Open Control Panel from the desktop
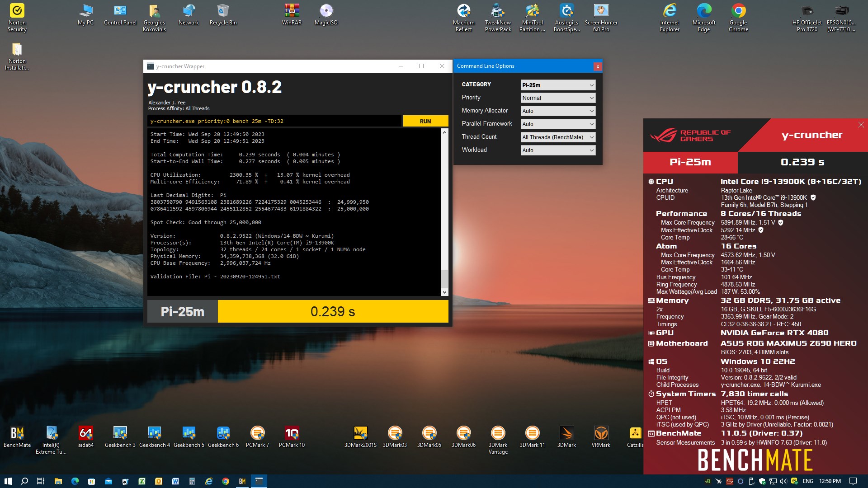The image size is (868, 488). click(120, 15)
